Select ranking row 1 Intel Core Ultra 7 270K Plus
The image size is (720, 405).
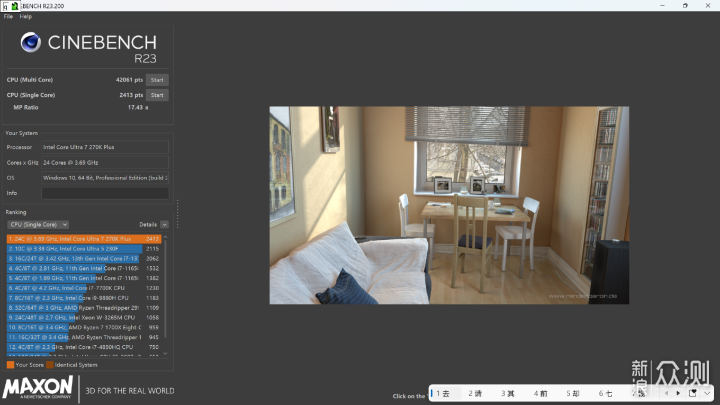point(84,239)
